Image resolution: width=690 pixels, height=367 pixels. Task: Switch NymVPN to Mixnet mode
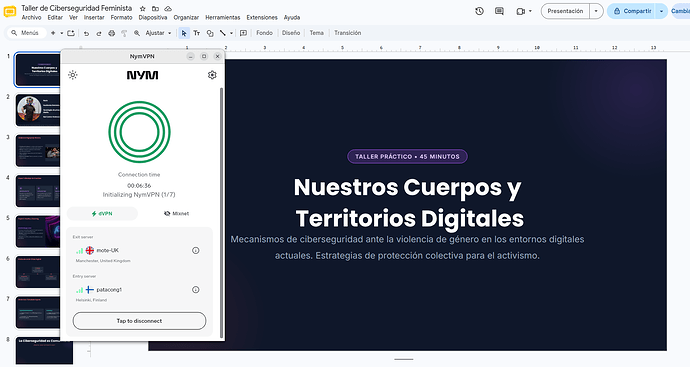pyautogui.click(x=176, y=213)
